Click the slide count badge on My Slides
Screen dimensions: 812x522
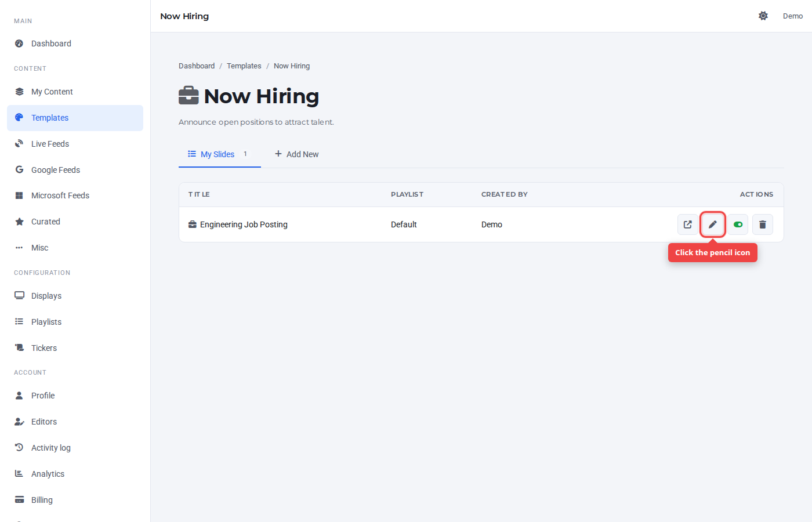tap(245, 154)
